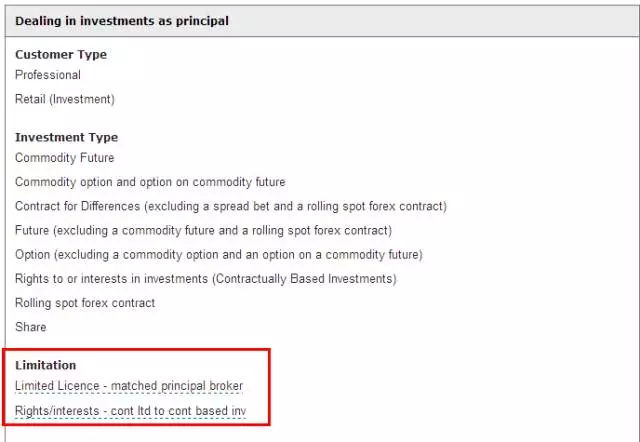This screenshot has height=442, width=640.
Task: Click 'Rights to or interests in investments' entry
Action: (x=206, y=279)
